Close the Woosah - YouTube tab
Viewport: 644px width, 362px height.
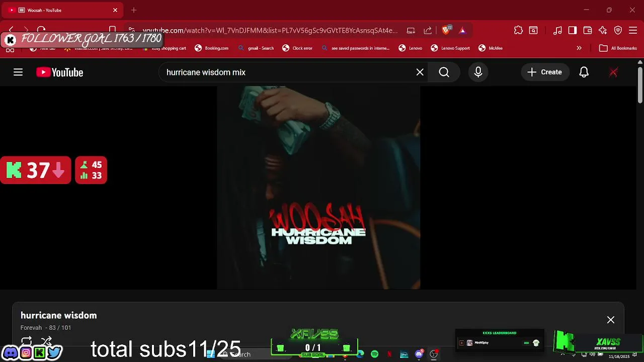(x=115, y=10)
